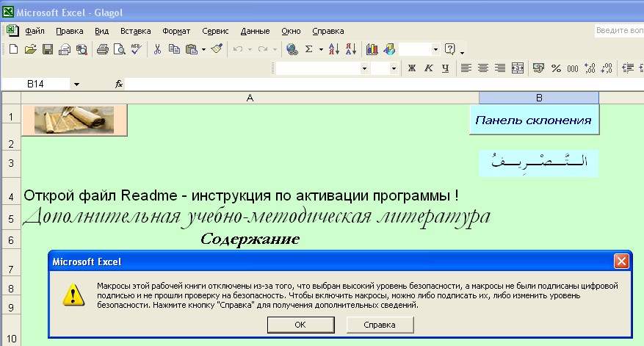The image size is (644, 346).
Task: Decrease decimal places icon
Action: pos(607,68)
